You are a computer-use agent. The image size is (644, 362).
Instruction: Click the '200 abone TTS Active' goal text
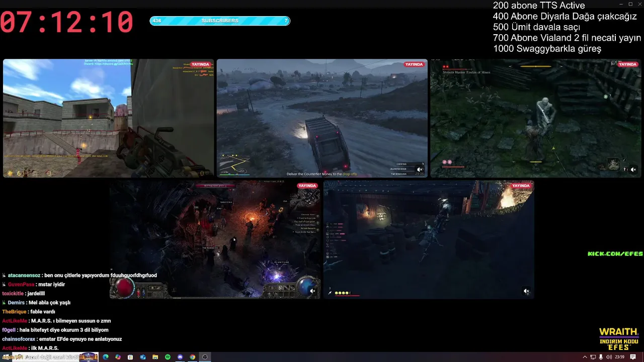click(539, 6)
